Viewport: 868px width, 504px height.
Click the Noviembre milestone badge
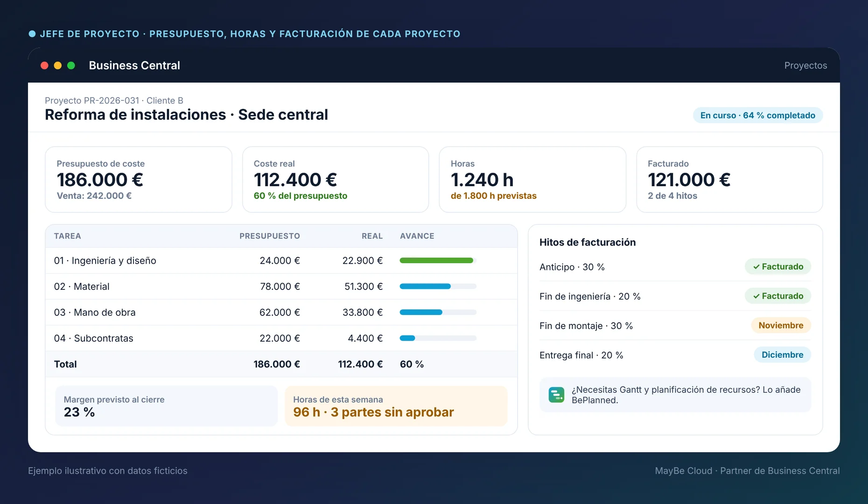coord(781,325)
